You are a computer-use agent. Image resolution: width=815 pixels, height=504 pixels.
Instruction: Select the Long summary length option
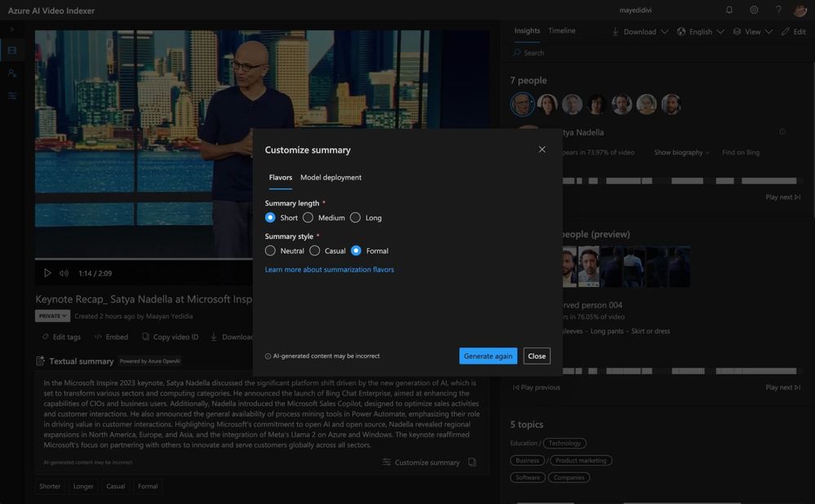[x=355, y=218]
